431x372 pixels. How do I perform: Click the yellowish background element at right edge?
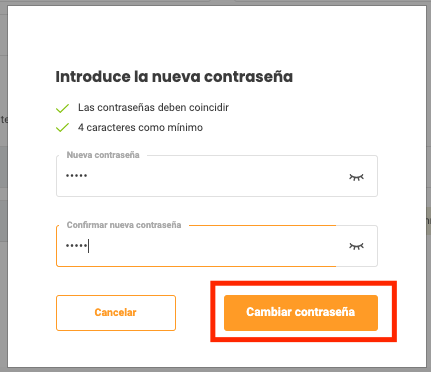429,221
